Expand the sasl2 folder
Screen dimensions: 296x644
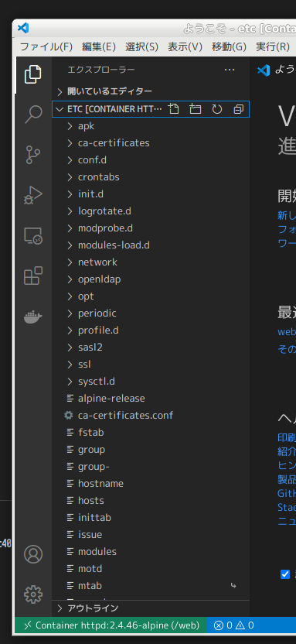click(x=151, y=348)
